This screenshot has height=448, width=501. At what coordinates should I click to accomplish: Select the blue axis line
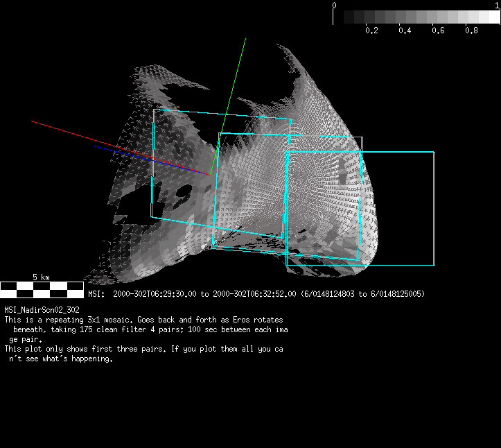139,156
